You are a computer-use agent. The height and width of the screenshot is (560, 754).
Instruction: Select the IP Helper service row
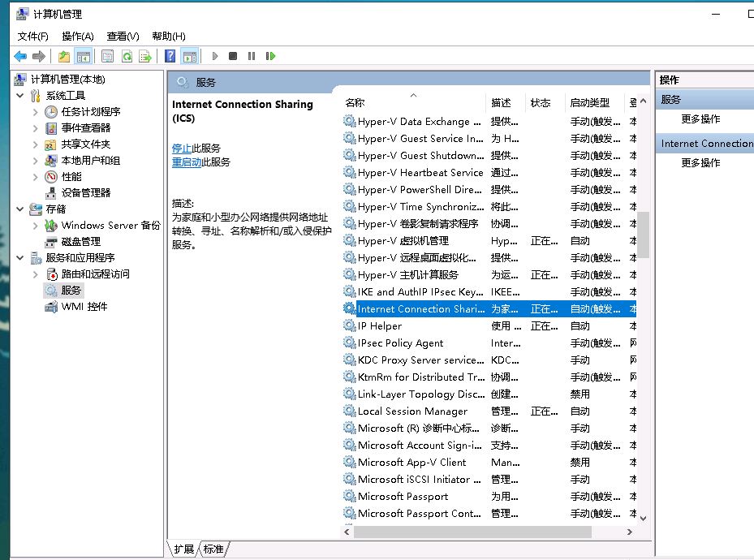point(489,326)
